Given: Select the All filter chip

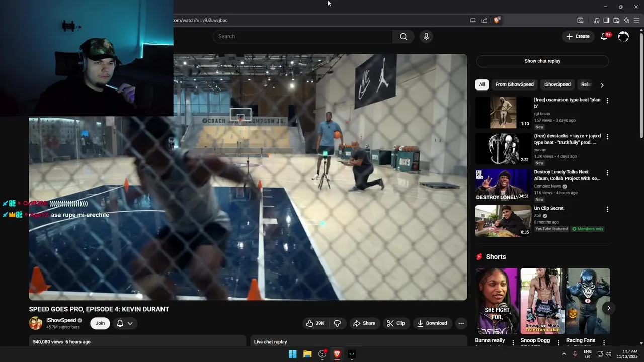Looking at the screenshot, I should pyautogui.click(x=482, y=84).
